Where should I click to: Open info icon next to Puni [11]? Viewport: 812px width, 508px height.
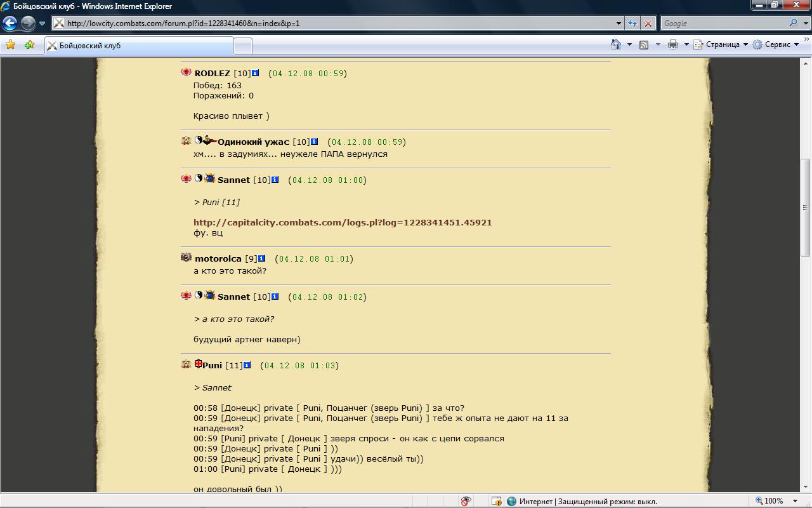(x=247, y=365)
